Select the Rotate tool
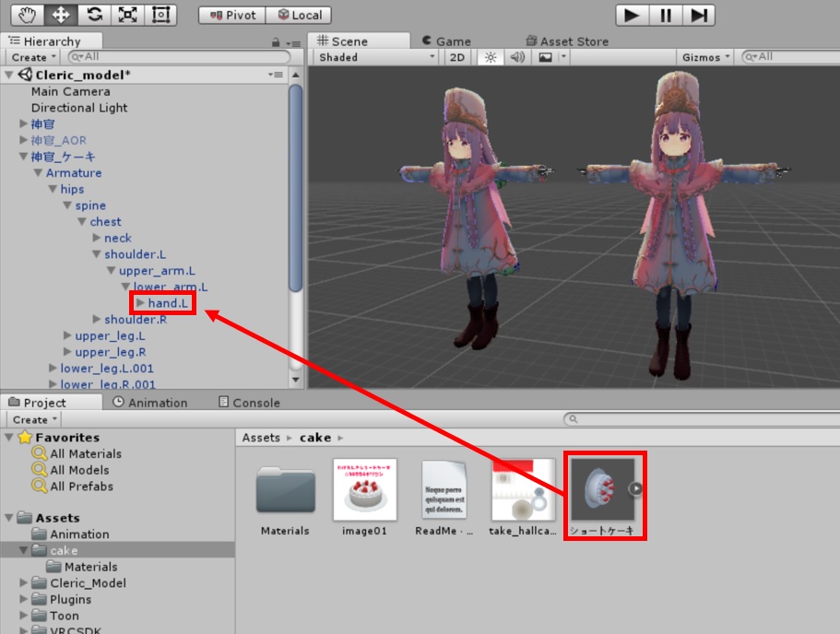 point(94,15)
